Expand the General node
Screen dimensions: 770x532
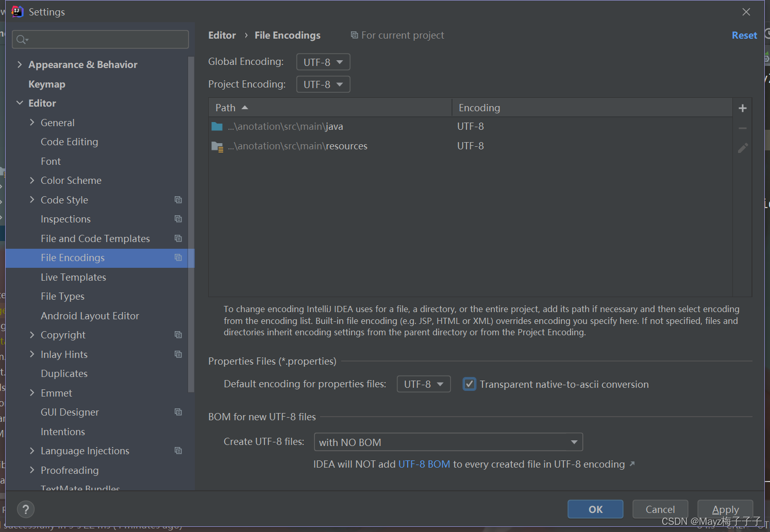point(32,123)
